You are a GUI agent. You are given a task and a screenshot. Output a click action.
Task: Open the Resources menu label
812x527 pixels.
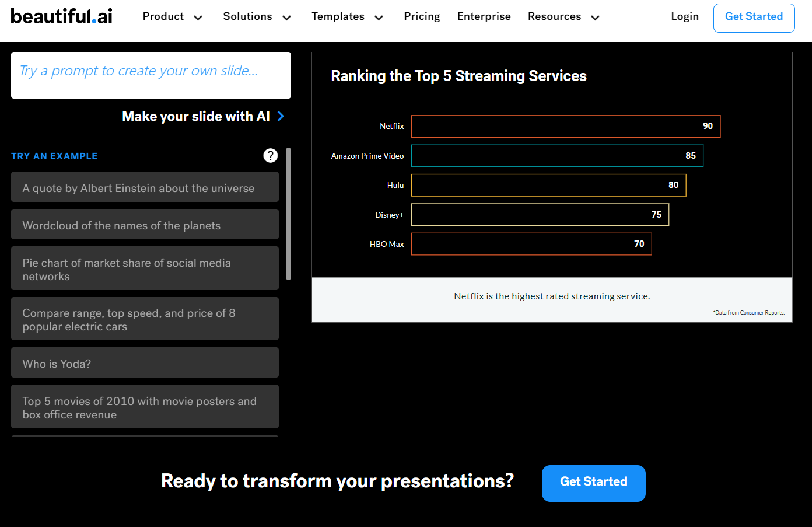[x=555, y=16]
